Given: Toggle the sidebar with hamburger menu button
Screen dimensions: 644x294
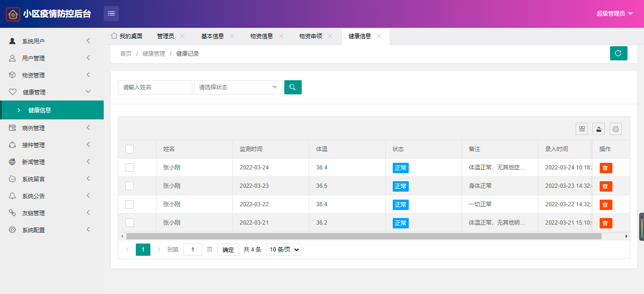Looking at the screenshot, I should pyautogui.click(x=111, y=14).
